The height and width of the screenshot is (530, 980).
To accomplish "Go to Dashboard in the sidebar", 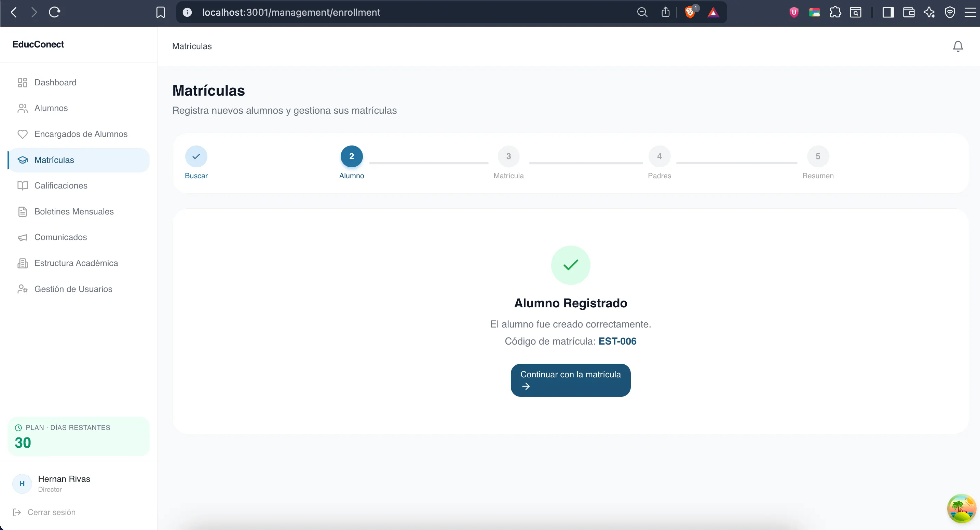I will [55, 83].
